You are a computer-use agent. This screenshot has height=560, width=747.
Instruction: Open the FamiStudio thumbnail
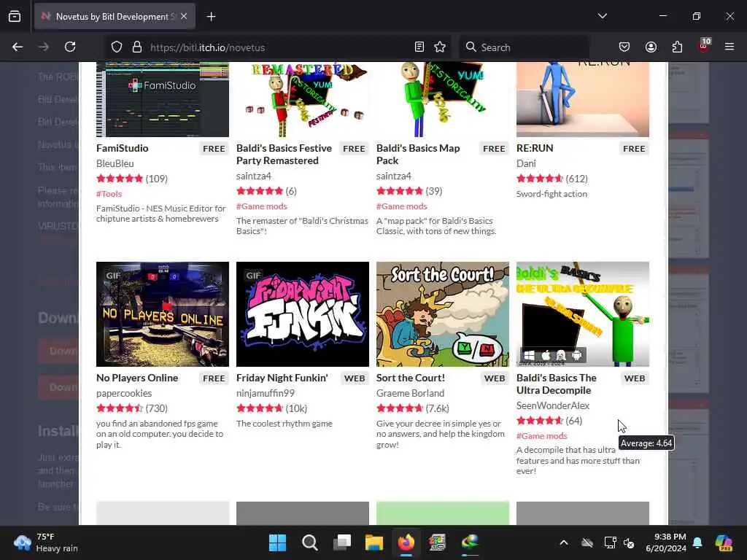pyautogui.click(x=163, y=99)
